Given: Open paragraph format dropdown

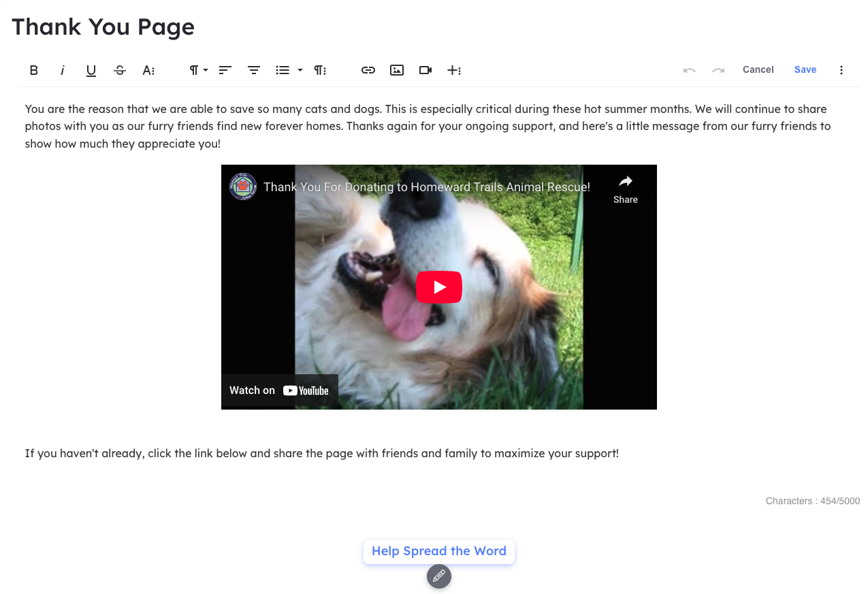Looking at the screenshot, I should click(x=198, y=70).
